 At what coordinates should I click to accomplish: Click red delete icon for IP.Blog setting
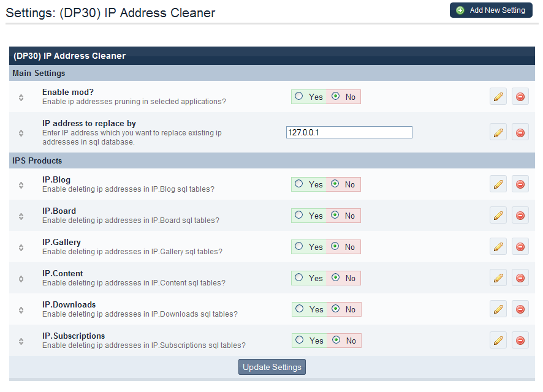click(520, 184)
